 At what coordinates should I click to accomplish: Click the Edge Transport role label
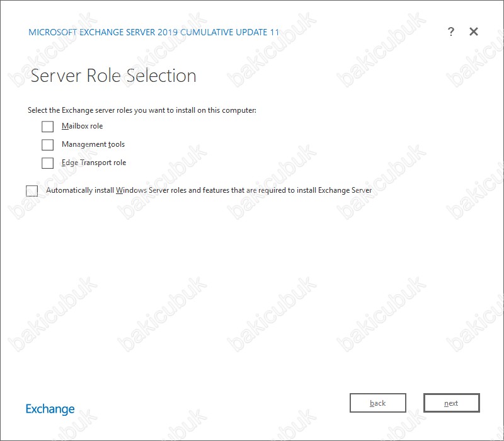pos(94,163)
